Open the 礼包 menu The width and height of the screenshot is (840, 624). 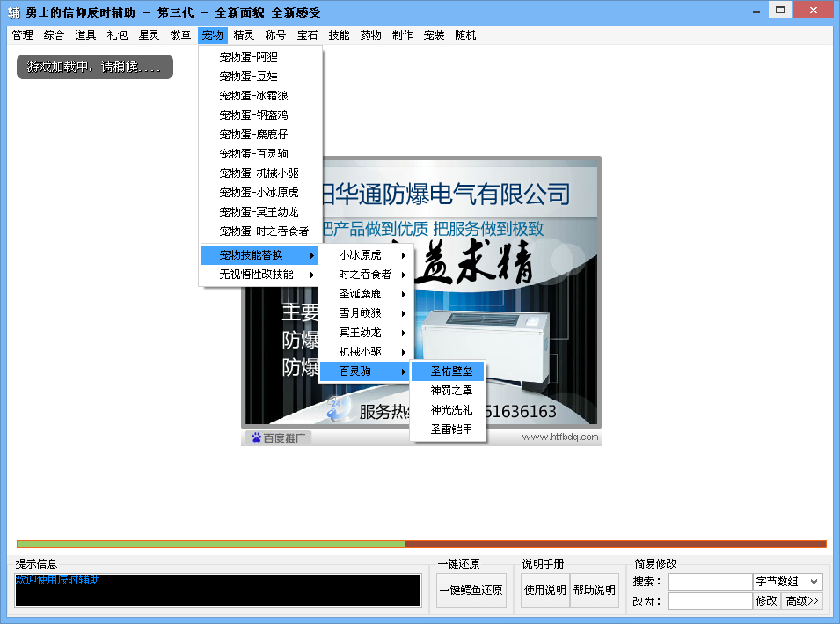(117, 35)
